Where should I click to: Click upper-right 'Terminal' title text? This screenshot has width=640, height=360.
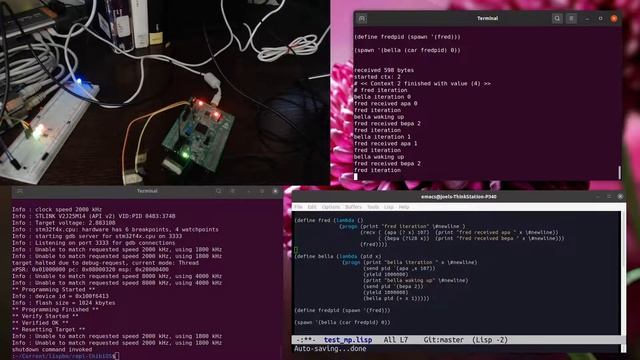(x=487, y=18)
